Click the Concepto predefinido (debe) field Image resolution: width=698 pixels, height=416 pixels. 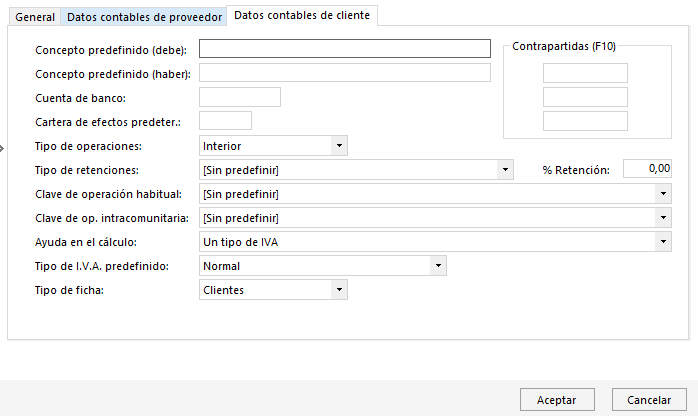(345, 48)
